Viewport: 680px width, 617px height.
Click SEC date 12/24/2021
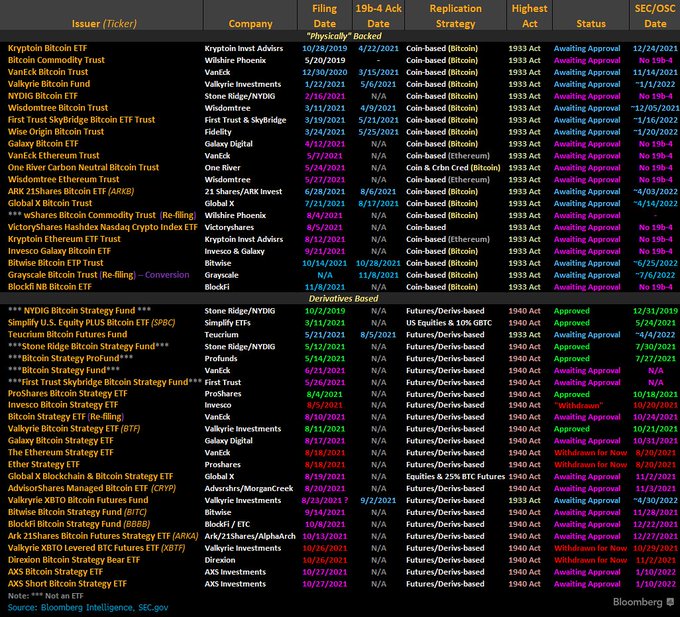click(655, 48)
